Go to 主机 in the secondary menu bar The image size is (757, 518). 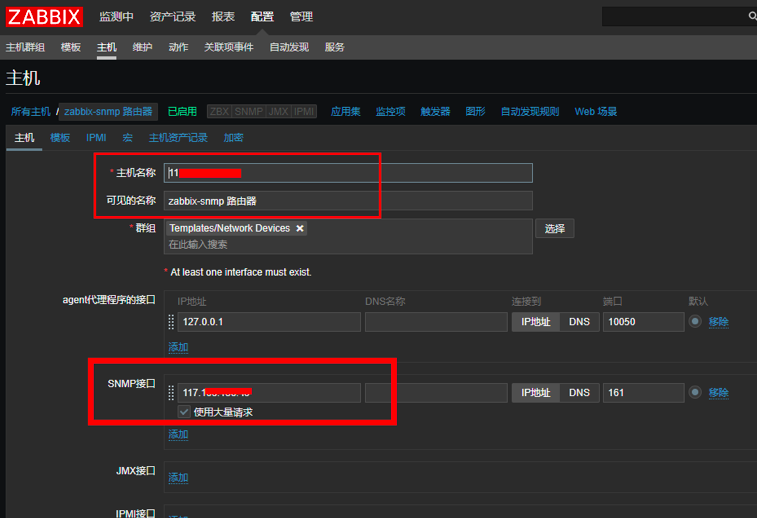coord(107,47)
